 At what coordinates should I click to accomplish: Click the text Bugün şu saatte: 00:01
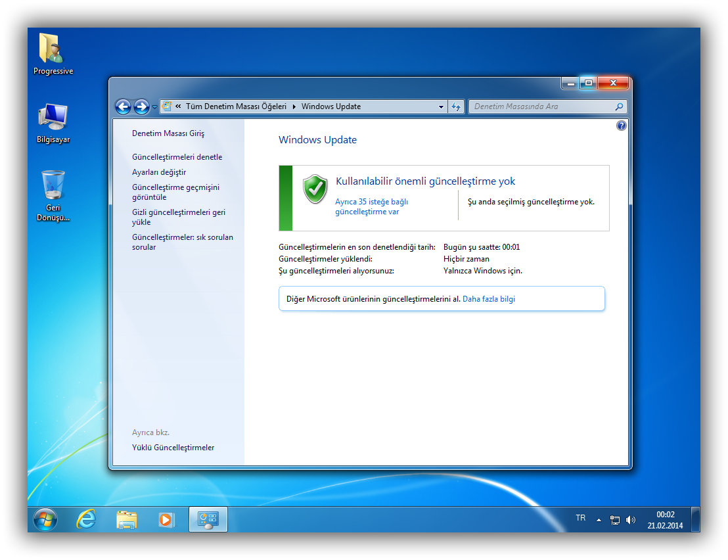(x=482, y=247)
